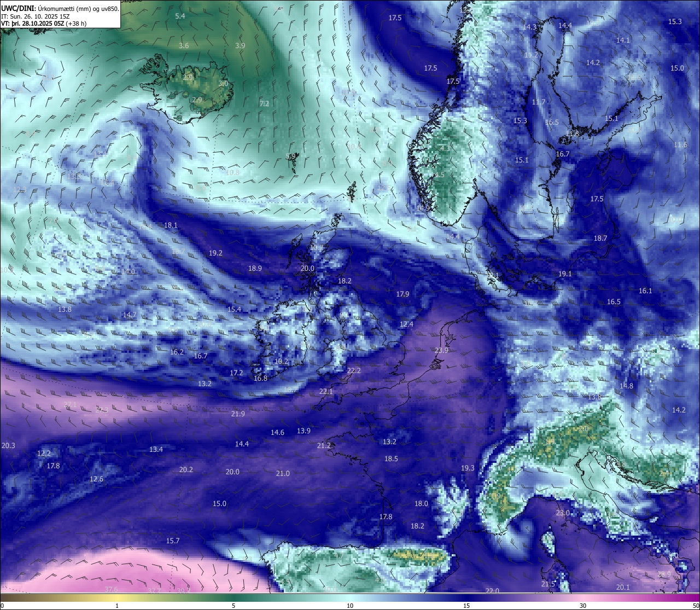Click the colour scale label 50
700x610 pixels.
coord(695,606)
